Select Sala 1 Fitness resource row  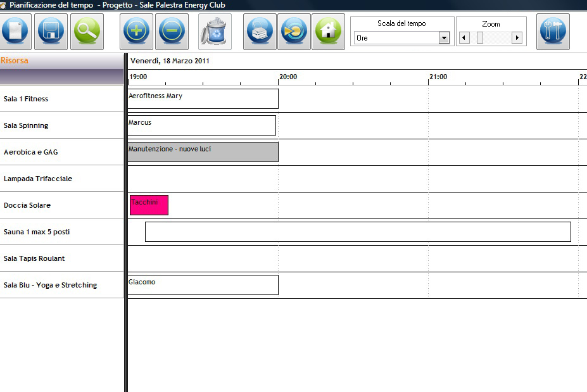click(62, 99)
